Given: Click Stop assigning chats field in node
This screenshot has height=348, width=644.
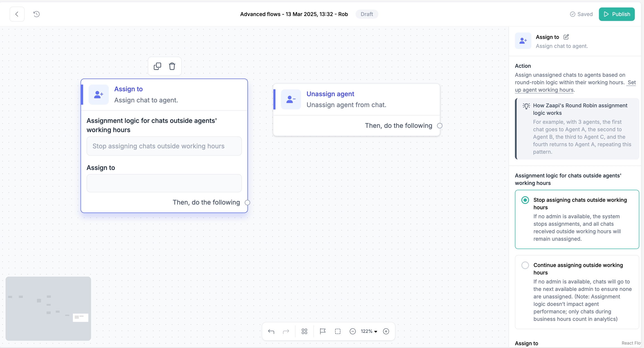Looking at the screenshot, I should click(164, 146).
